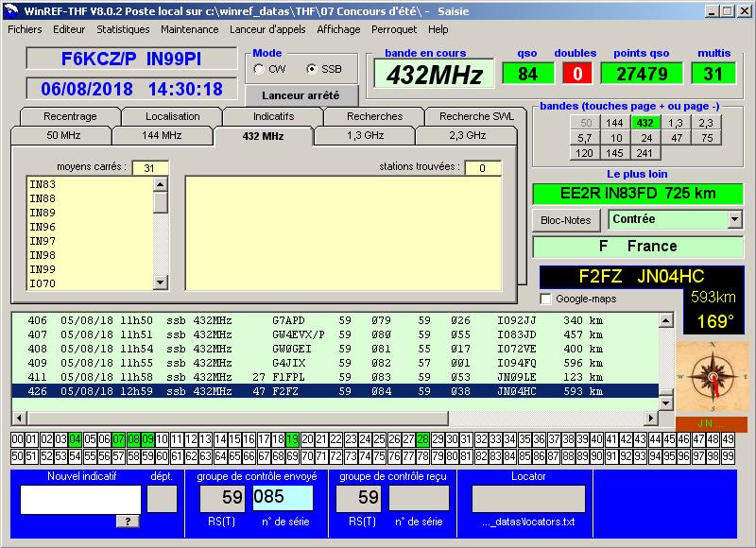Screen dimensions: 756x548
Task: Select the 47 band button
Action: (x=677, y=138)
